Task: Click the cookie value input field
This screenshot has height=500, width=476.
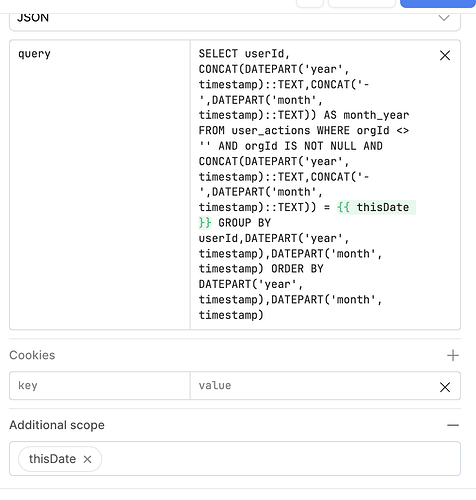Action: coord(313,386)
